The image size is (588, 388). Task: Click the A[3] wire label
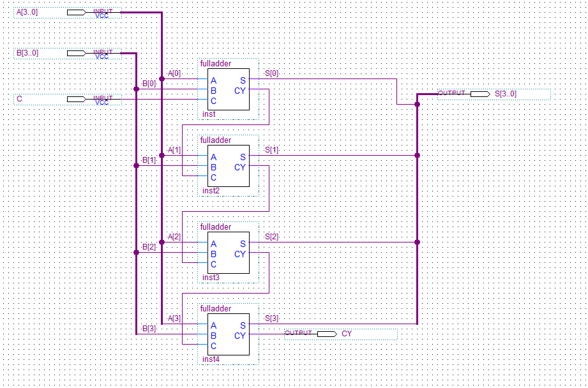pos(174,318)
